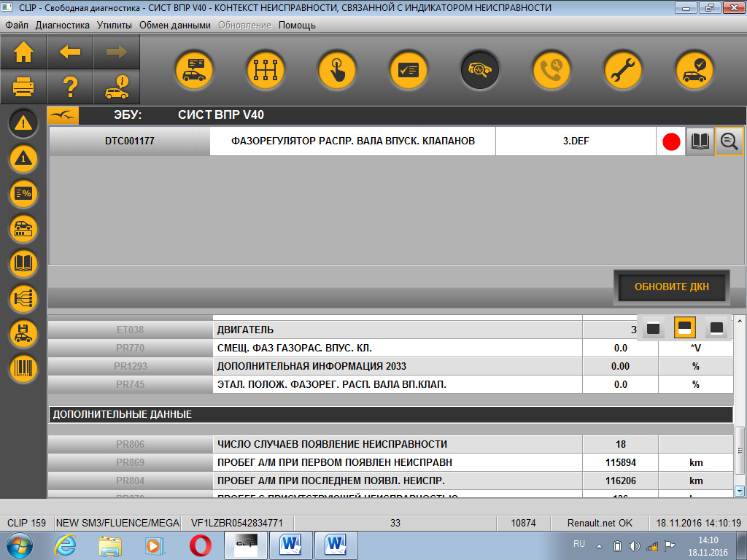This screenshot has height=560, width=747.
Task: Open the numbered warning triangle sidebar icon
Action: tap(23, 158)
